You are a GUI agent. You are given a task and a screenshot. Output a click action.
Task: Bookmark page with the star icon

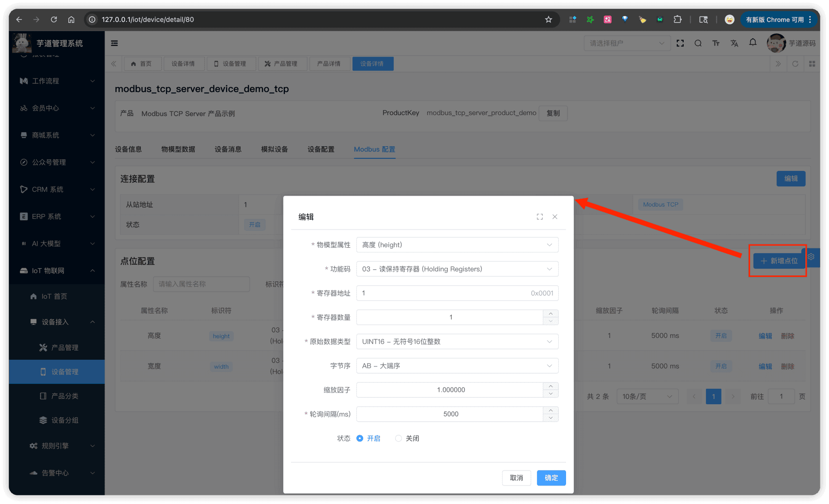click(548, 19)
